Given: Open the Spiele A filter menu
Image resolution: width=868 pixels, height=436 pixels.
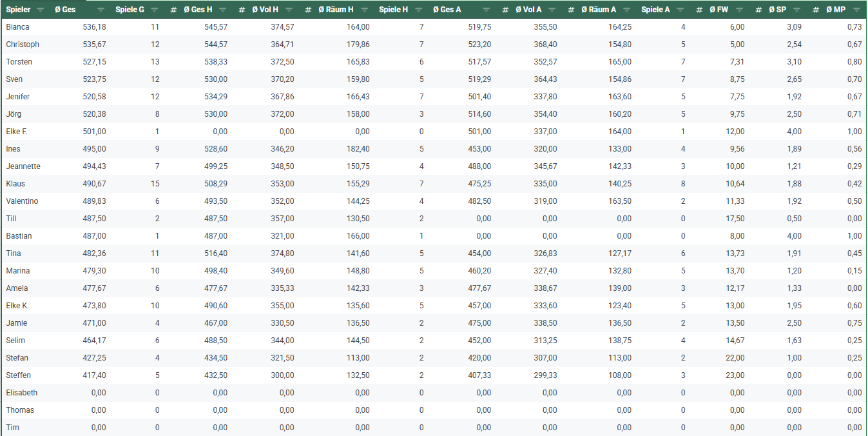Looking at the screenshot, I should (680, 10).
